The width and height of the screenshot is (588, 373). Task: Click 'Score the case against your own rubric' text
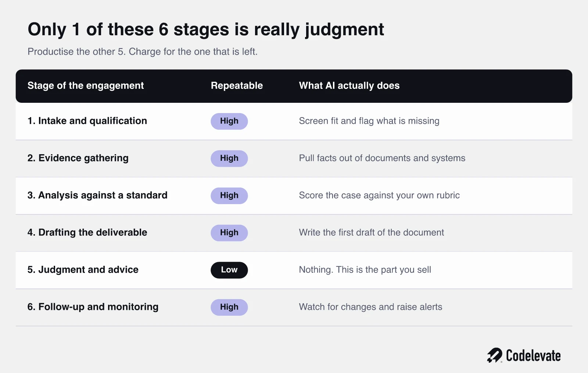click(379, 195)
